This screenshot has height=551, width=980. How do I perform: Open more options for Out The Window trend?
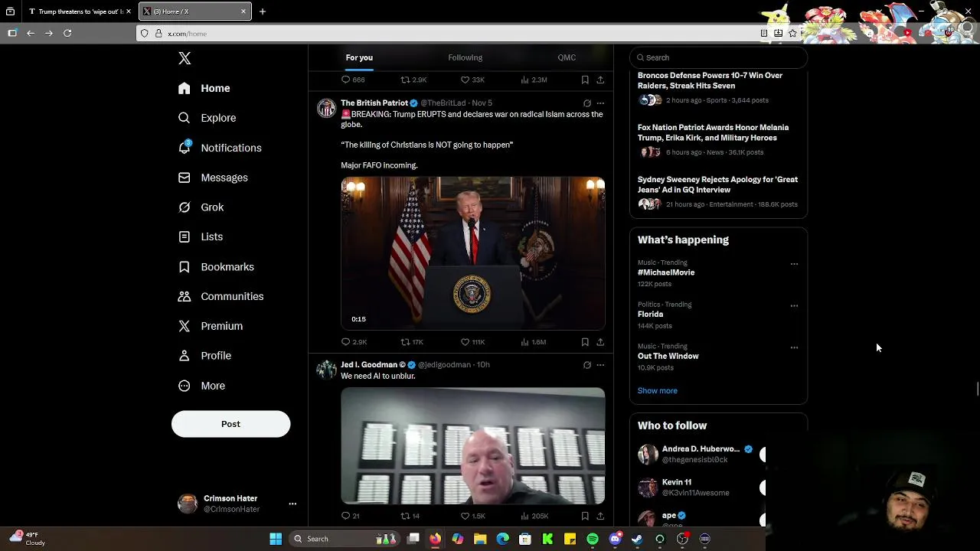pyautogui.click(x=794, y=347)
